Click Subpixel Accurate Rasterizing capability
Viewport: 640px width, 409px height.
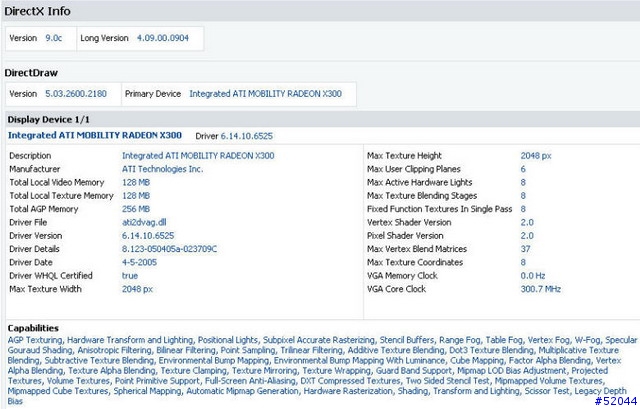319,340
